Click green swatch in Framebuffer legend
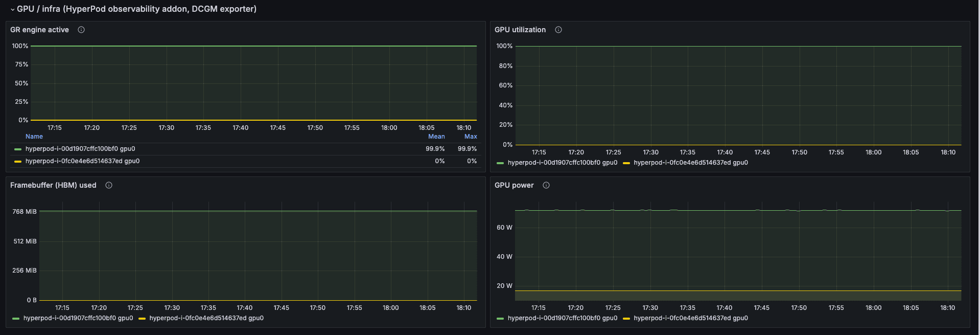 [16, 319]
